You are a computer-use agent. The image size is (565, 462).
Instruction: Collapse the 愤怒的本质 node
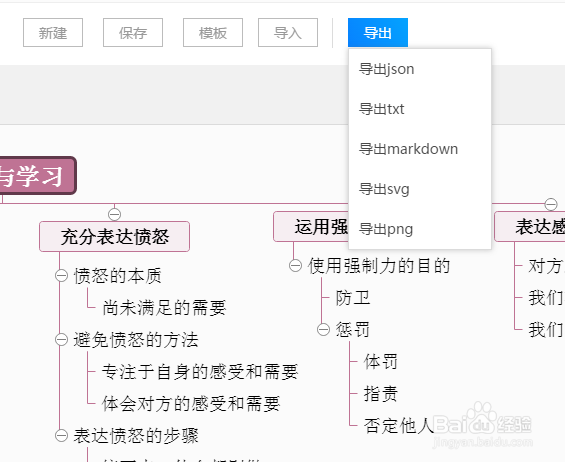click(61, 276)
